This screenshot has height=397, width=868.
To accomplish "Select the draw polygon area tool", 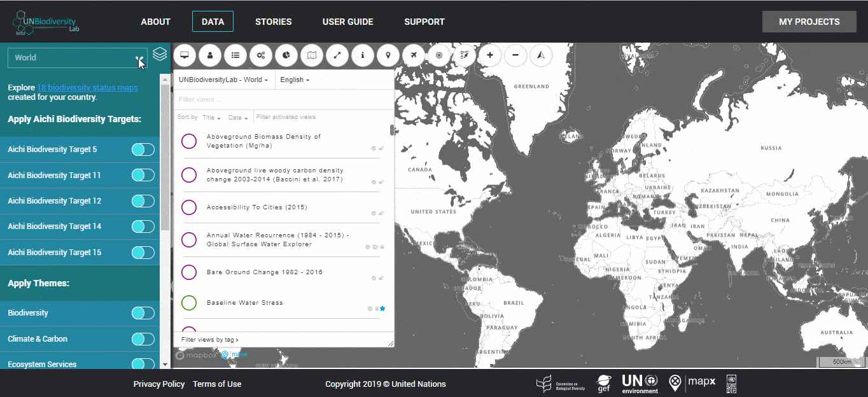I will click(465, 55).
